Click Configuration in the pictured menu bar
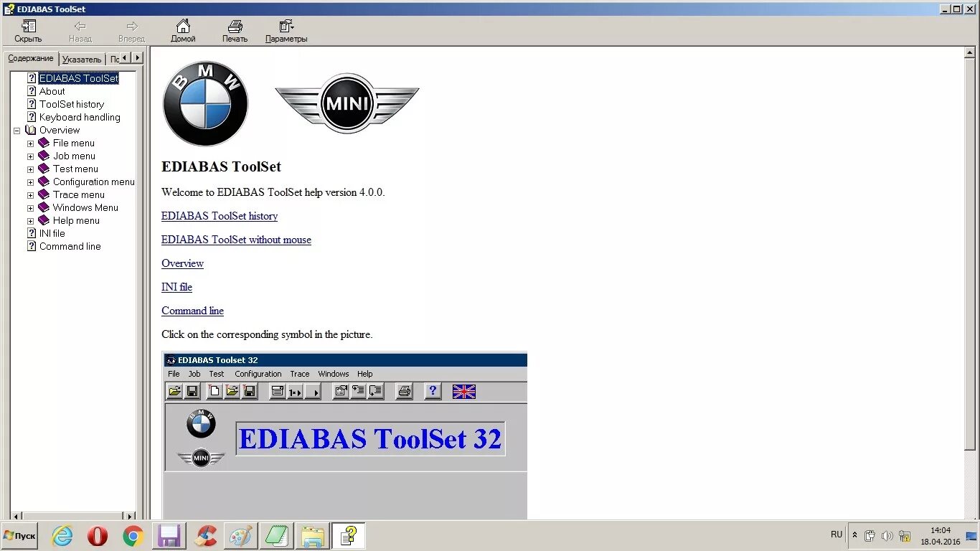This screenshot has height=551, width=980. tap(258, 374)
